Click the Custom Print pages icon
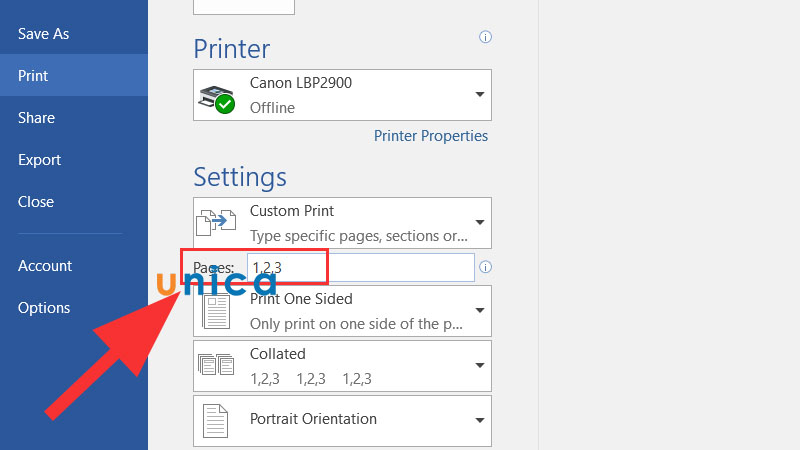This screenshot has width=800, height=450. click(217, 222)
